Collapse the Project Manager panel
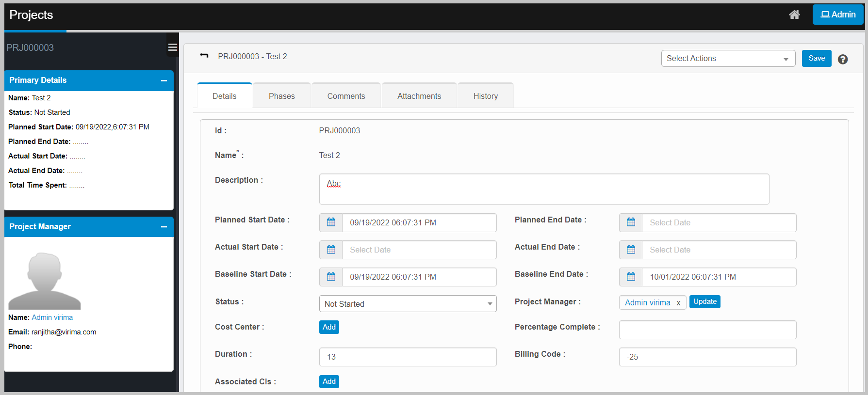The width and height of the screenshot is (868, 395). point(164,227)
